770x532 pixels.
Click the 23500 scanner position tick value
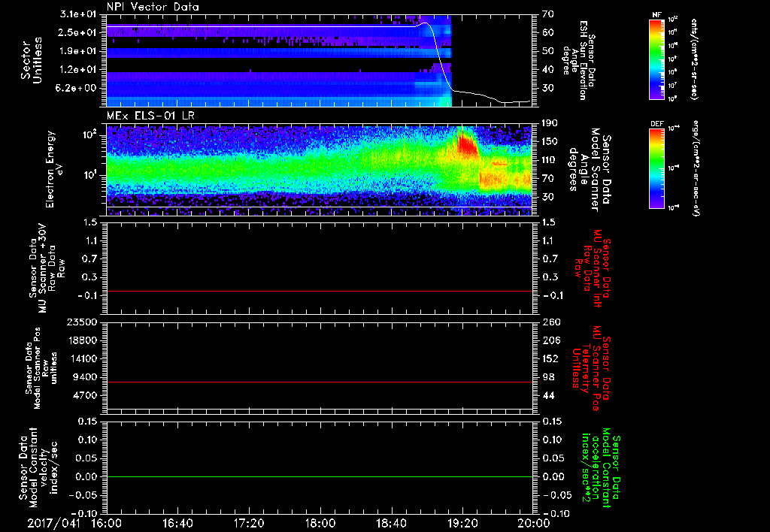[x=82, y=322]
